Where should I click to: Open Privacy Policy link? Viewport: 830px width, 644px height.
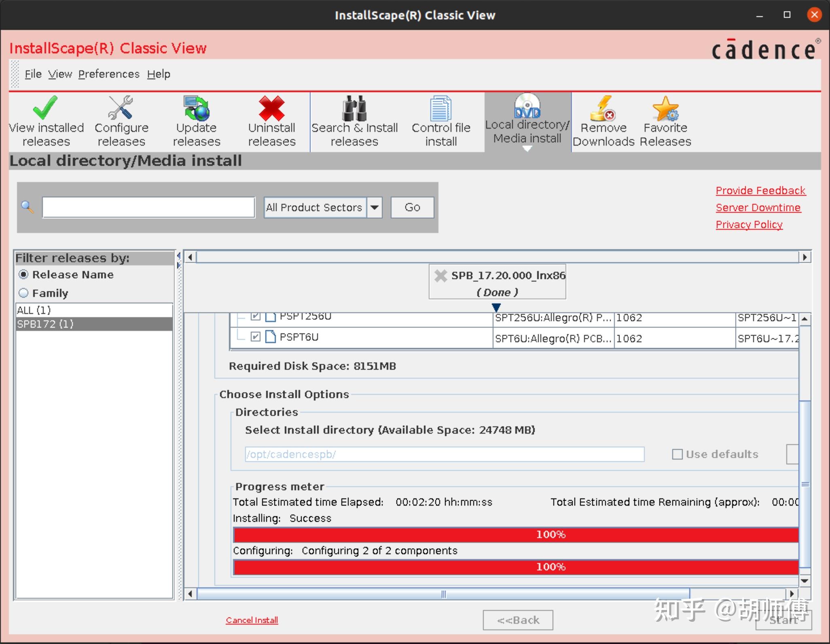749,225
